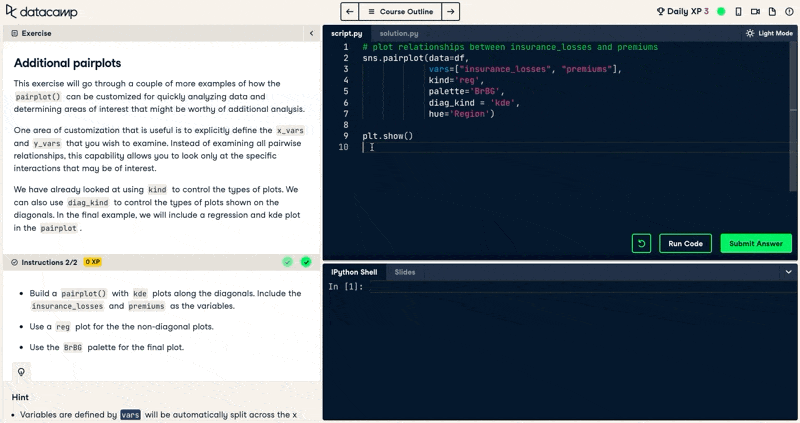The image size is (800, 423).
Task: Click the hue='Region' code line
Action: (x=461, y=114)
